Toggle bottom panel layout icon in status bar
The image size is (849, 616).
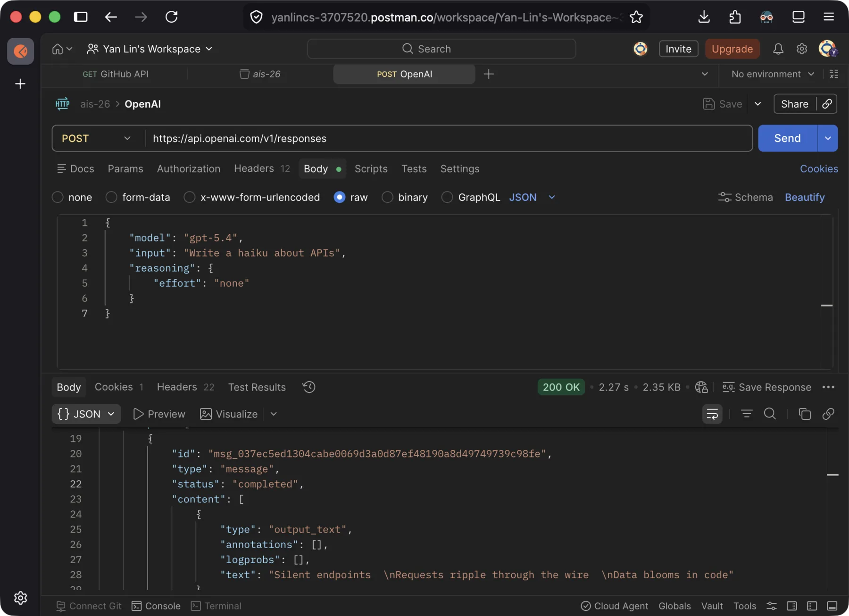click(832, 606)
